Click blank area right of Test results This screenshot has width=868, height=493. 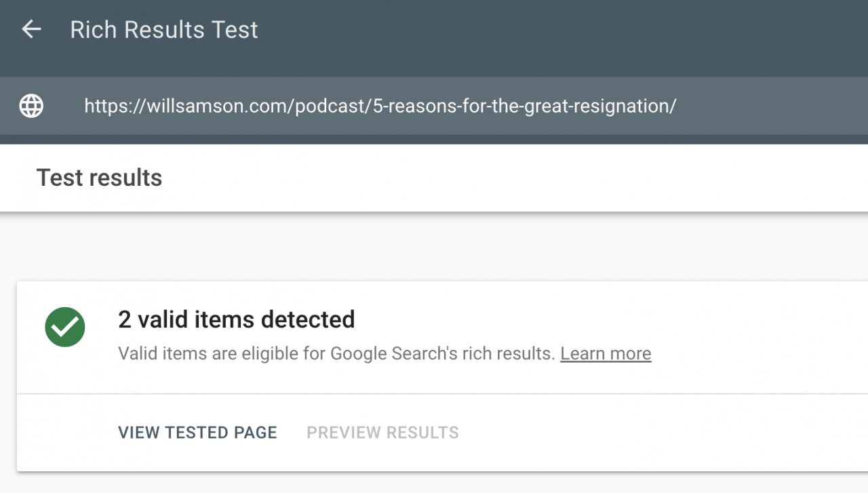[515, 178]
